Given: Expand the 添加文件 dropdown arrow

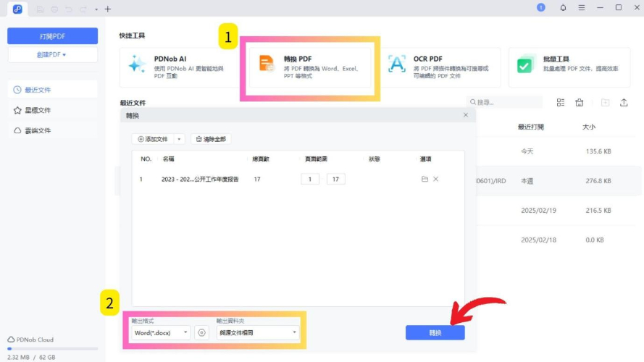Looking at the screenshot, I should click(x=179, y=139).
